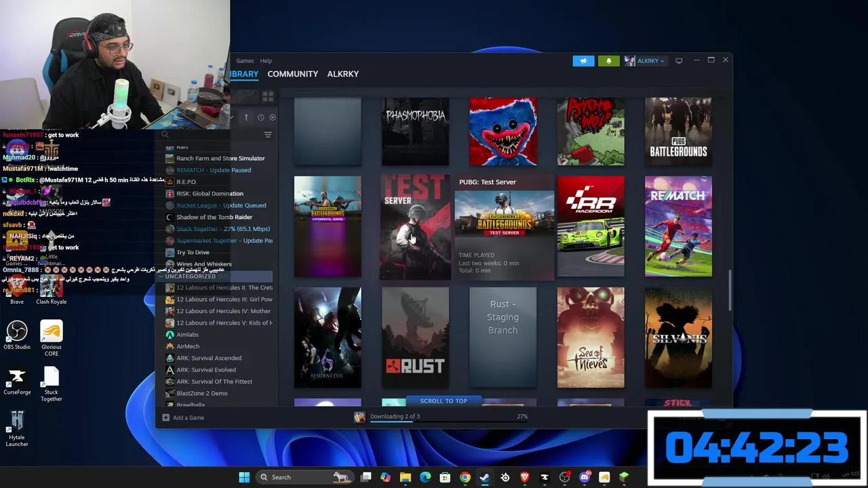
Task: Click the sort ascending arrow icon
Action: (246, 117)
